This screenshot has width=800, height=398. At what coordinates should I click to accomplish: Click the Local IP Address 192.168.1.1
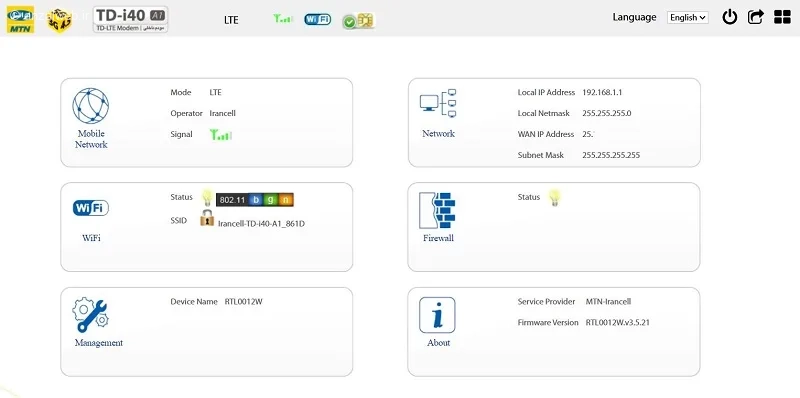[602, 92]
